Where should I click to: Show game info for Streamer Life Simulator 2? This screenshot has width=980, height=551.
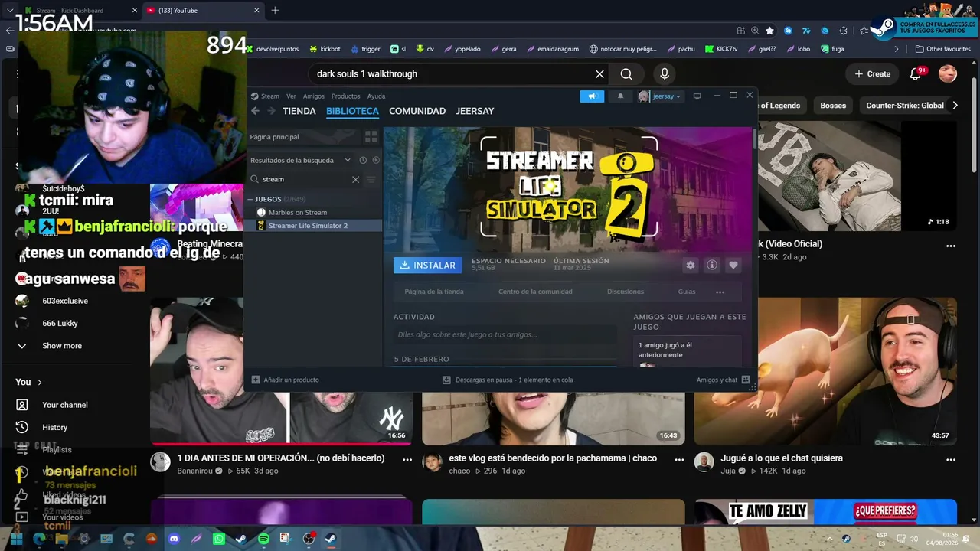(712, 265)
